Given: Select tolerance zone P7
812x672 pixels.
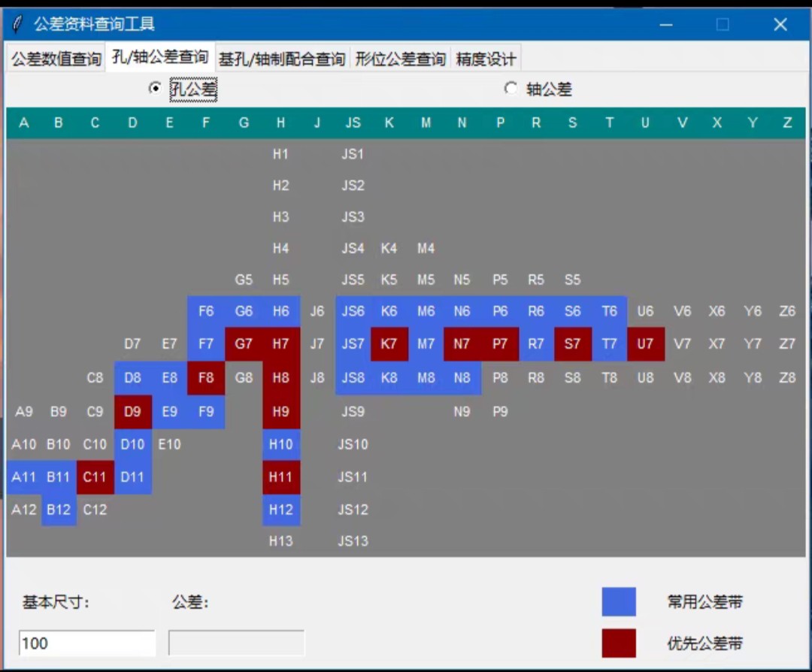Looking at the screenshot, I should click(500, 344).
